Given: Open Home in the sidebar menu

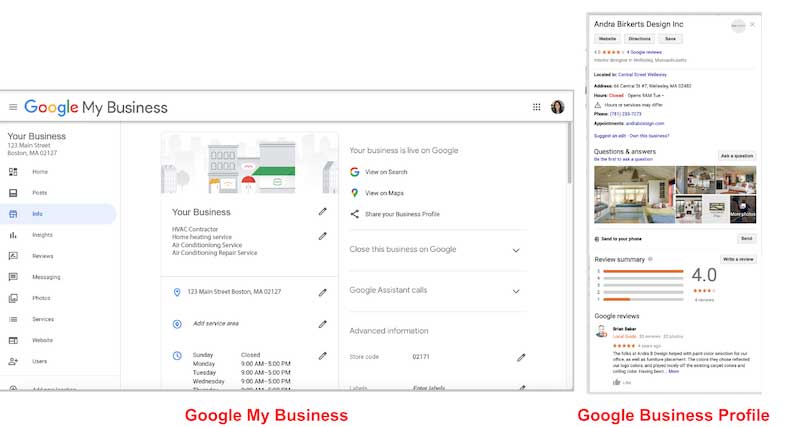Looking at the screenshot, I should point(40,172).
